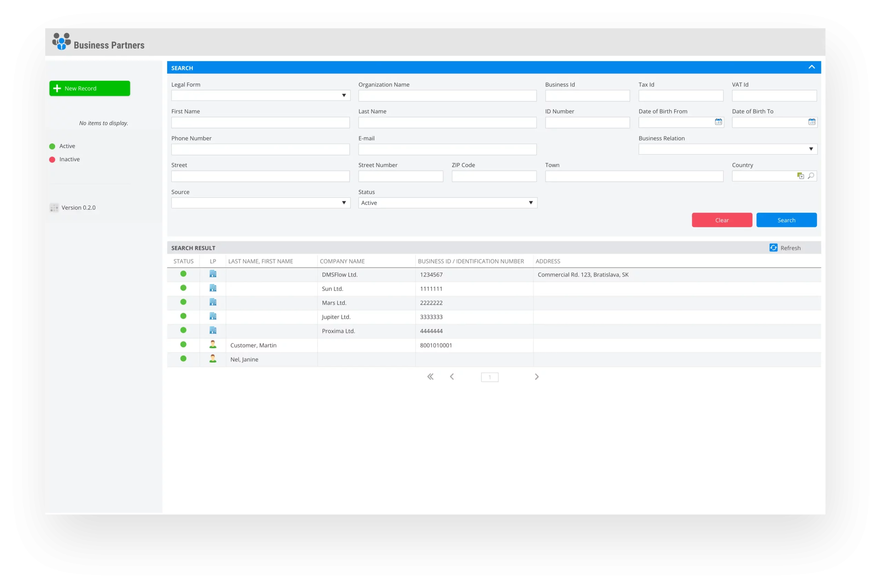The image size is (882, 588).
Task: Click the Business Id input field
Action: coord(588,96)
